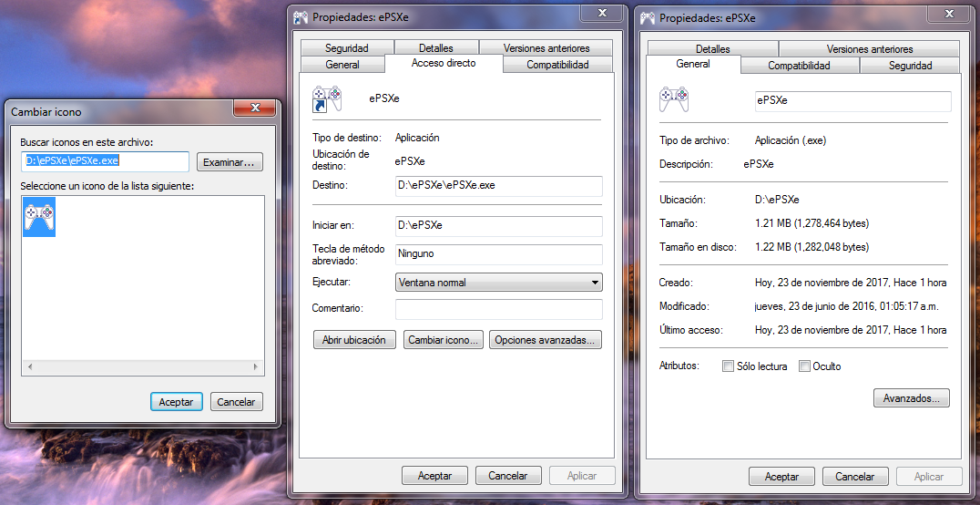Image resolution: width=980 pixels, height=505 pixels.
Task: Click Aceptar in Cambiar icono dialog
Action: 177,402
